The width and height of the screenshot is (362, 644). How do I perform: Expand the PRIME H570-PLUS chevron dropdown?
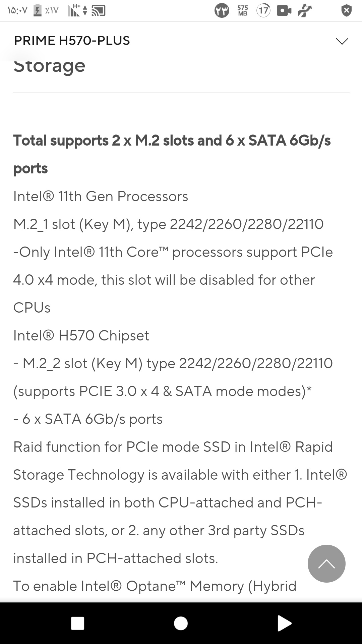(342, 41)
